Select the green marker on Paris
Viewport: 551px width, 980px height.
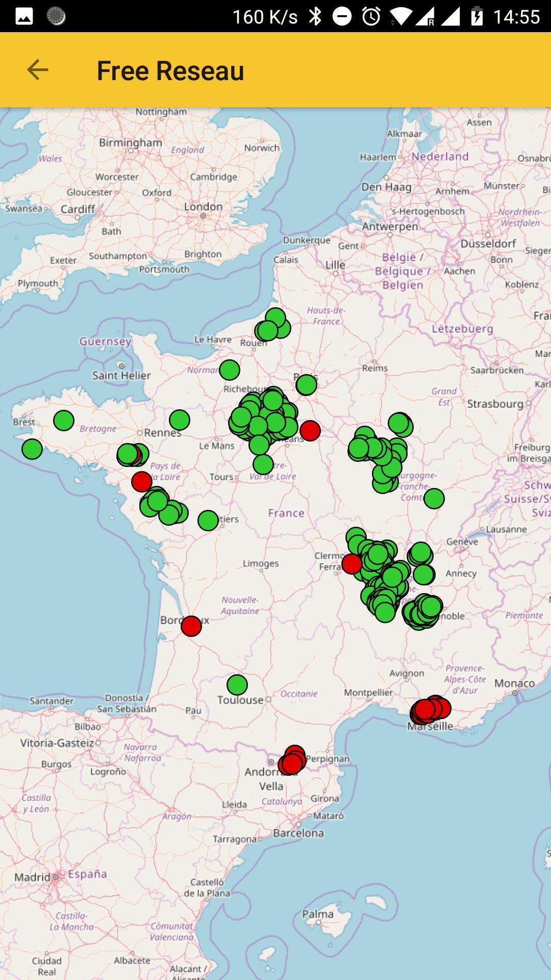306,385
